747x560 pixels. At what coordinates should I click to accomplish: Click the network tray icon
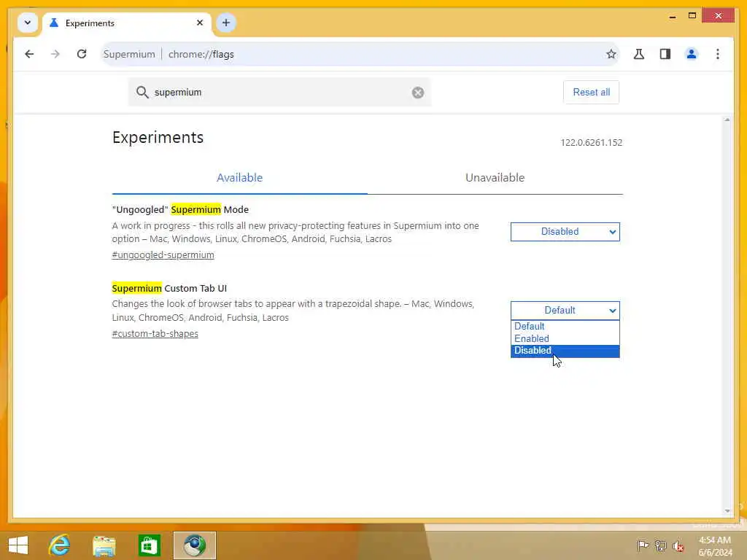coord(659,545)
